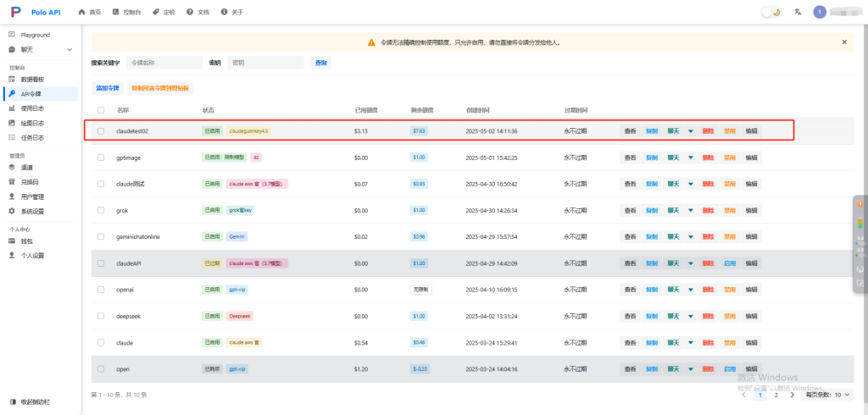868x415 pixels.
Task: Click the next page arrow
Action: pos(793,395)
